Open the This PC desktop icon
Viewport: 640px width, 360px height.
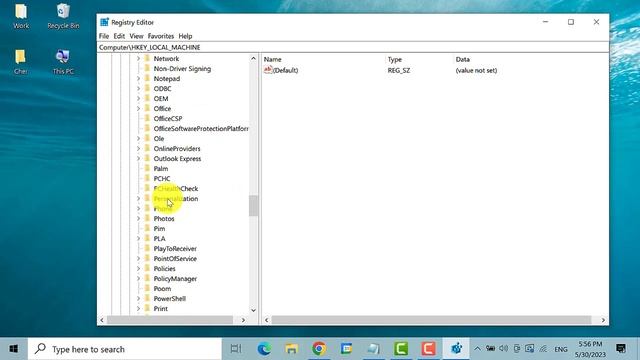coord(63,62)
